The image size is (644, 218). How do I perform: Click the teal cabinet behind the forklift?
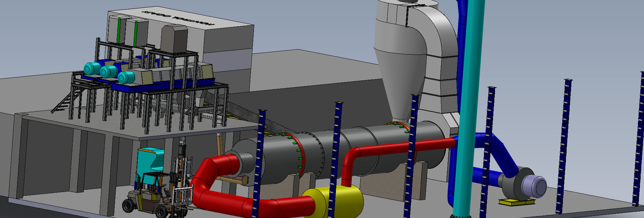150,160
